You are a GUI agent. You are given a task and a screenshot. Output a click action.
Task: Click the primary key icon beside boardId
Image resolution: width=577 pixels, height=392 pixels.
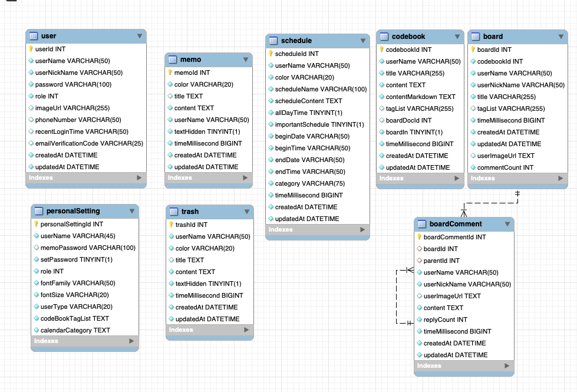click(x=472, y=49)
